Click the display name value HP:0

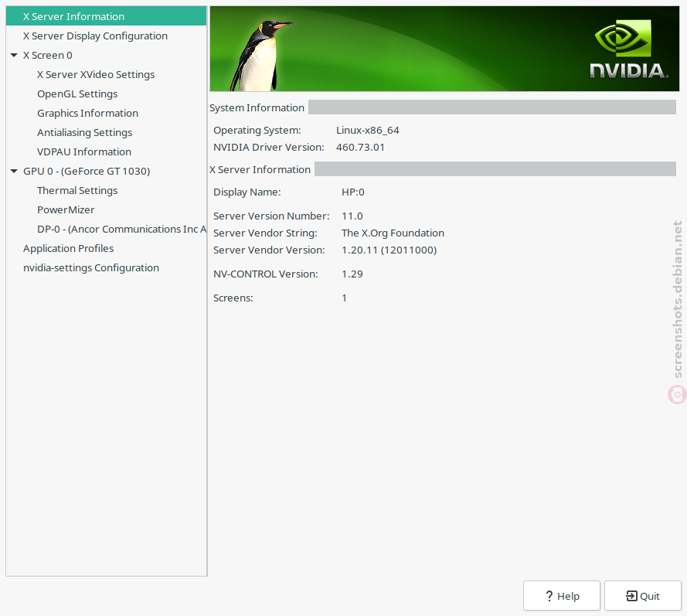coord(352,192)
